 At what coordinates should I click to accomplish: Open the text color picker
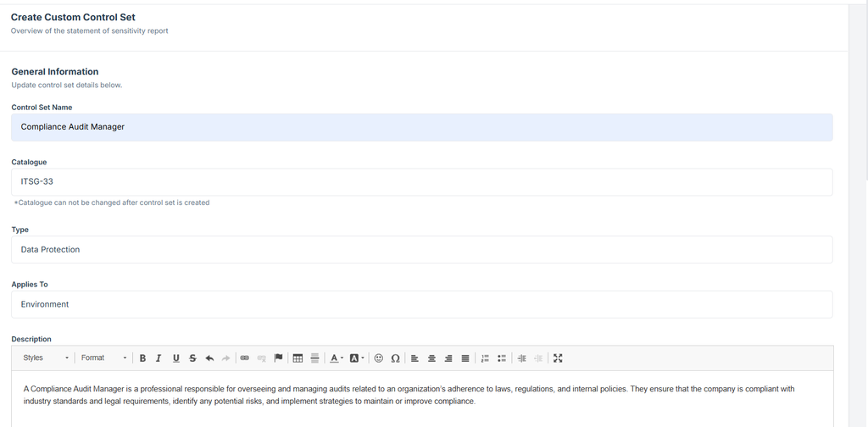[336, 358]
